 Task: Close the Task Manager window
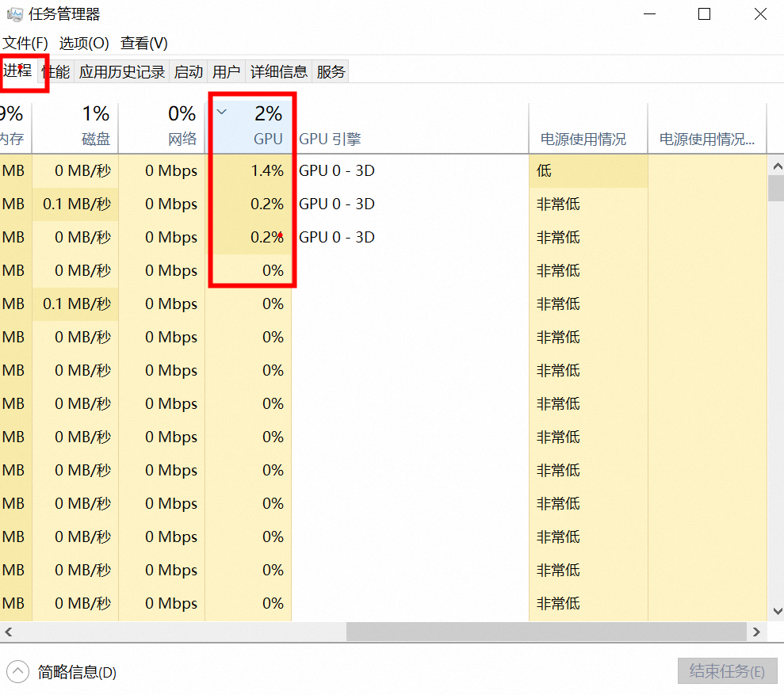tap(760, 14)
